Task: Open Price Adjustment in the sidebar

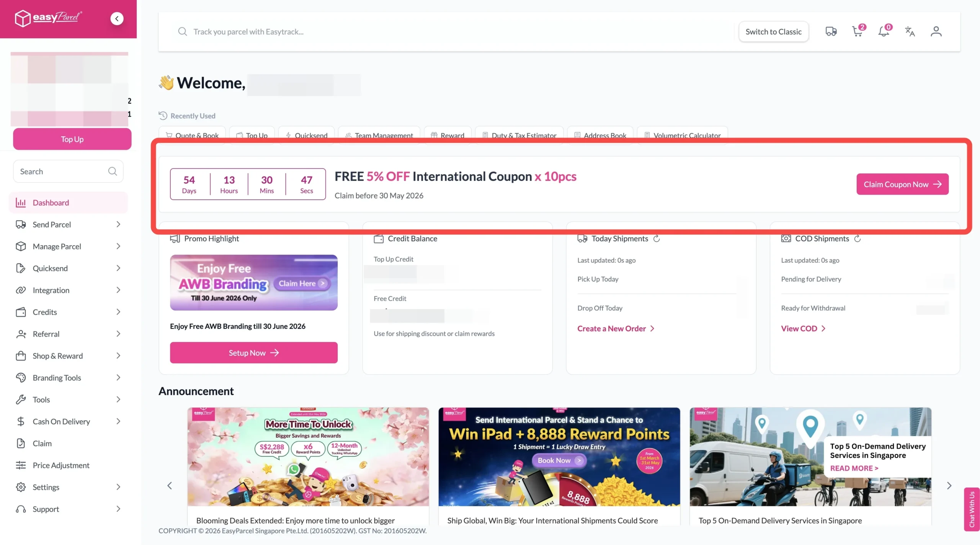Action: click(68, 465)
